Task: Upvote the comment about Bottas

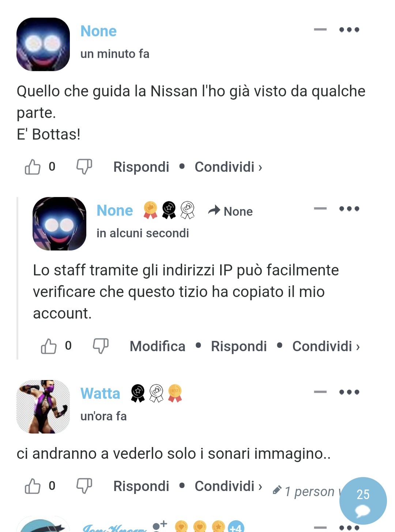Action: click(33, 167)
